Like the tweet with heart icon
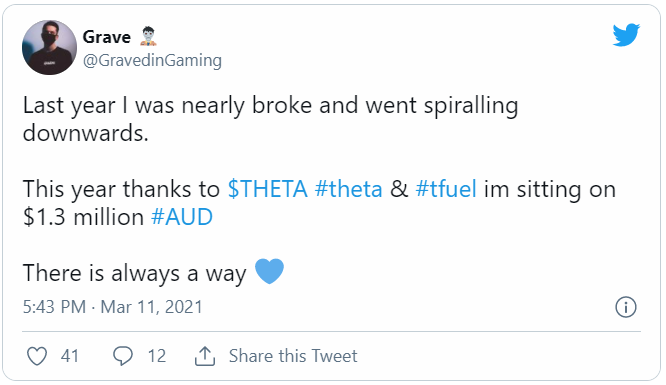 pos(37,356)
